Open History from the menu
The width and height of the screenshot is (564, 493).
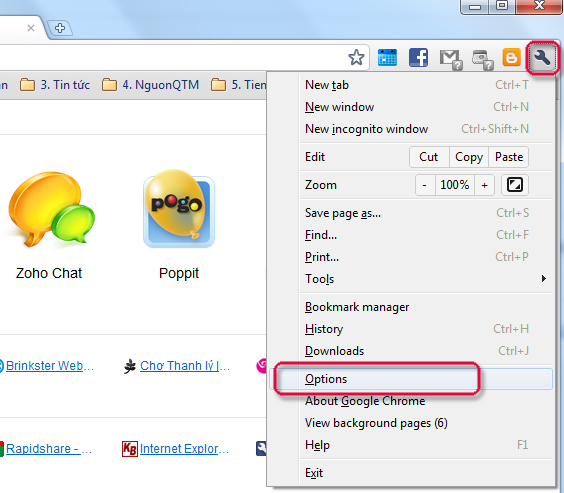[x=411, y=329]
